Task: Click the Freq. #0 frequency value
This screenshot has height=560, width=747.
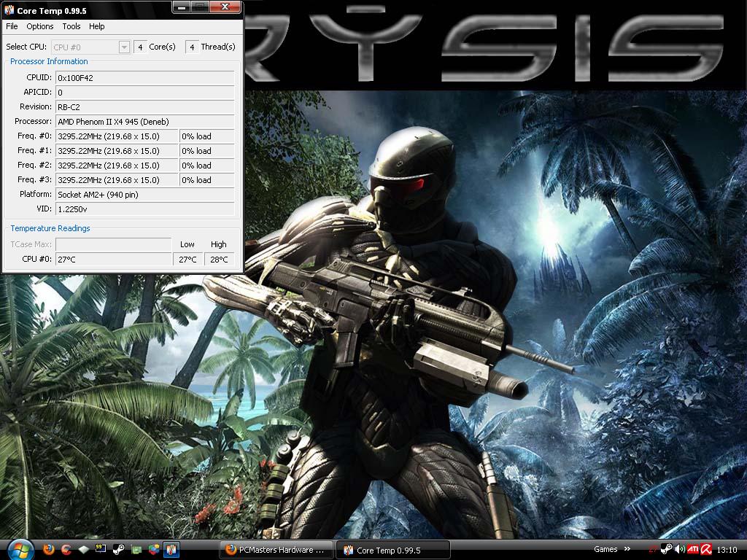Action: [x=117, y=136]
